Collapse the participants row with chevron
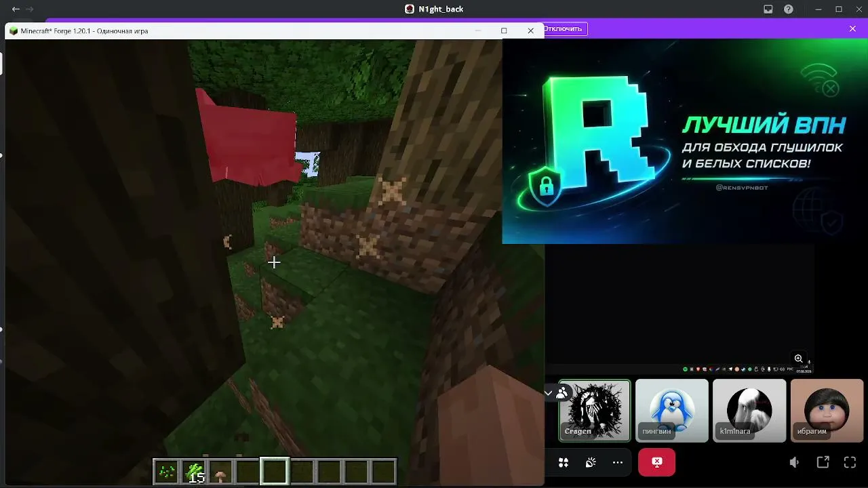Image resolution: width=868 pixels, height=488 pixels. tap(548, 392)
